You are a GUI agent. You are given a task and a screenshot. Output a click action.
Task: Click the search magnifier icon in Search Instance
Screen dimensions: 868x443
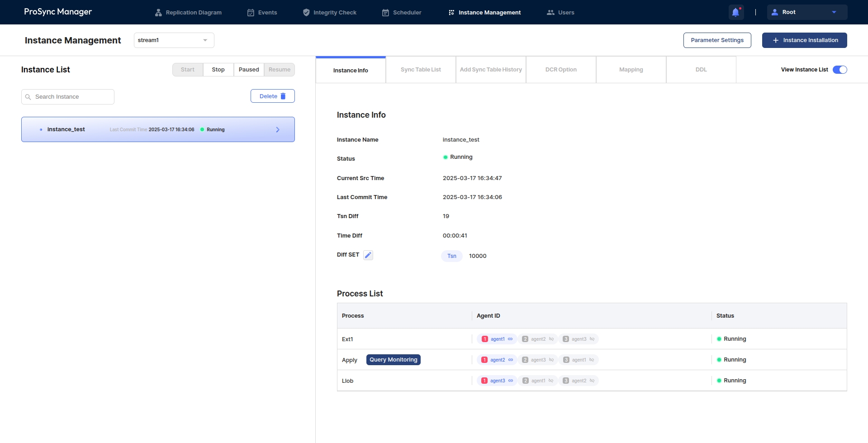[x=28, y=97]
